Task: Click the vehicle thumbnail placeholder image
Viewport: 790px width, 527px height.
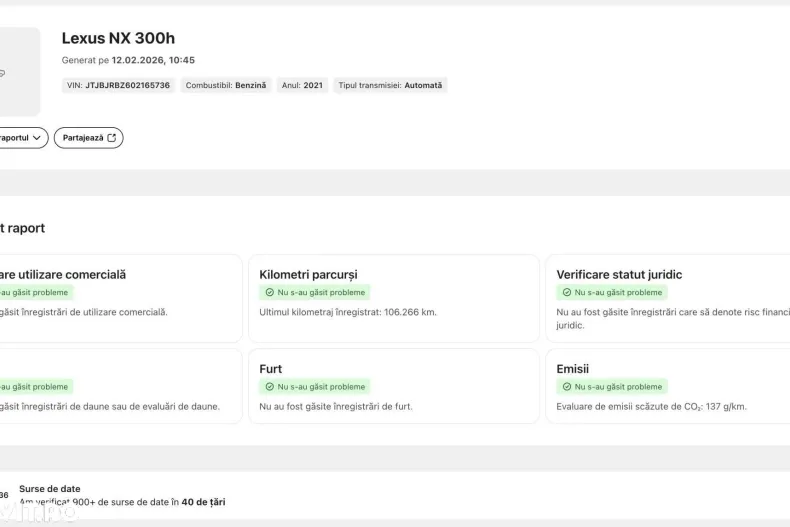Action: click(18, 72)
